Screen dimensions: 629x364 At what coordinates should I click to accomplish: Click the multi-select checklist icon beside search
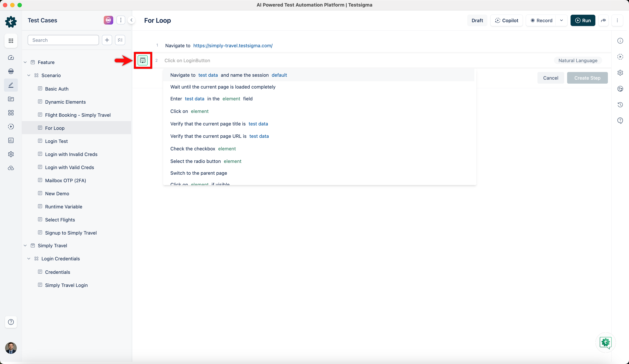tap(120, 40)
